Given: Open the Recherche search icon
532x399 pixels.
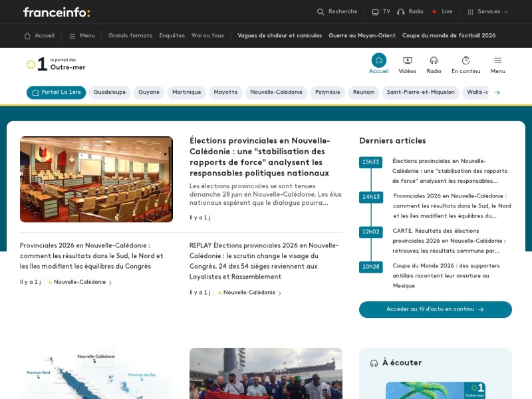Looking at the screenshot, I should pos(321,12).
